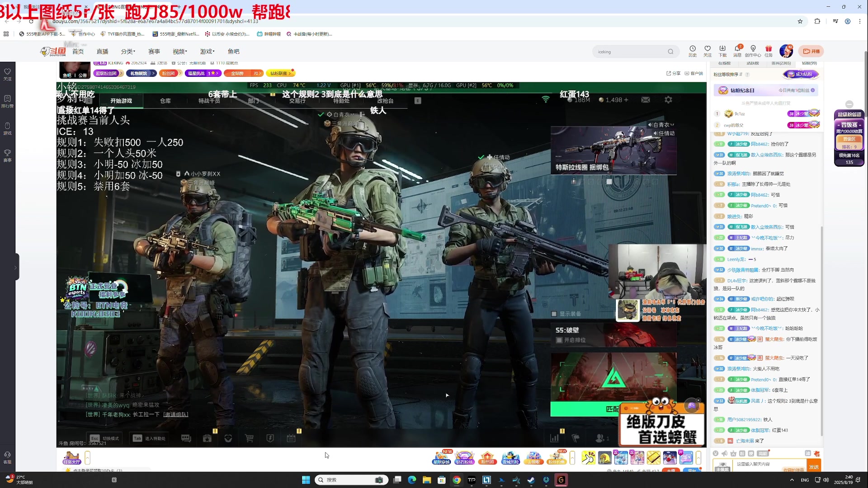The image size is (868, 488).
Task: Open the user avatar profile
Action: point(786,51)
